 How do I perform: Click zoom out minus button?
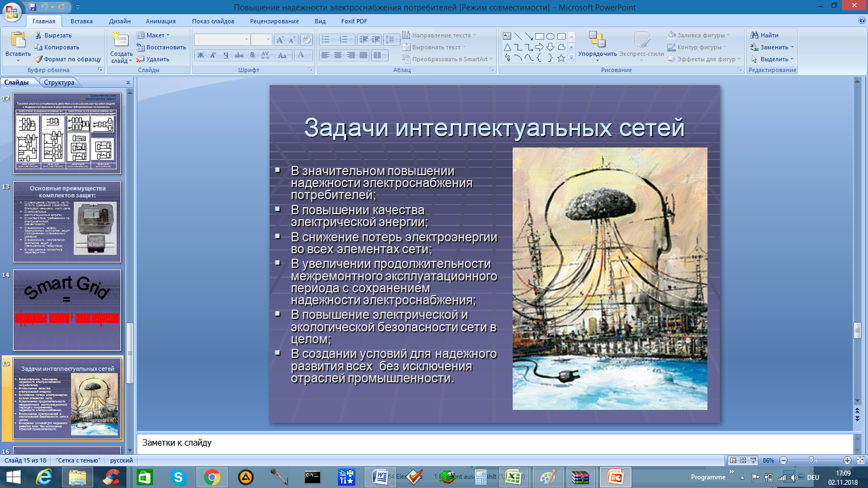click(783, 460)
